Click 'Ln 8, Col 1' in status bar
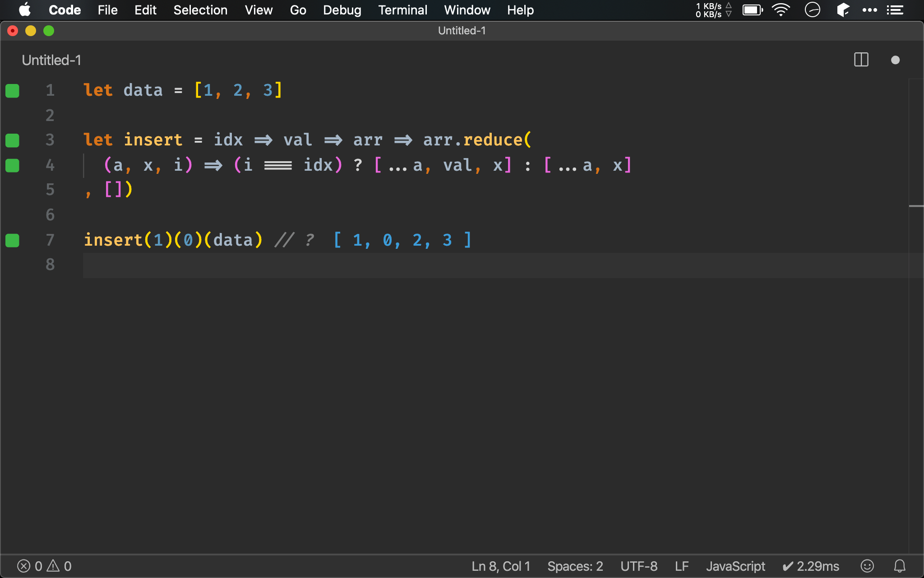The width and height of the screenshot is (924, 578). (x=501, y=566)
